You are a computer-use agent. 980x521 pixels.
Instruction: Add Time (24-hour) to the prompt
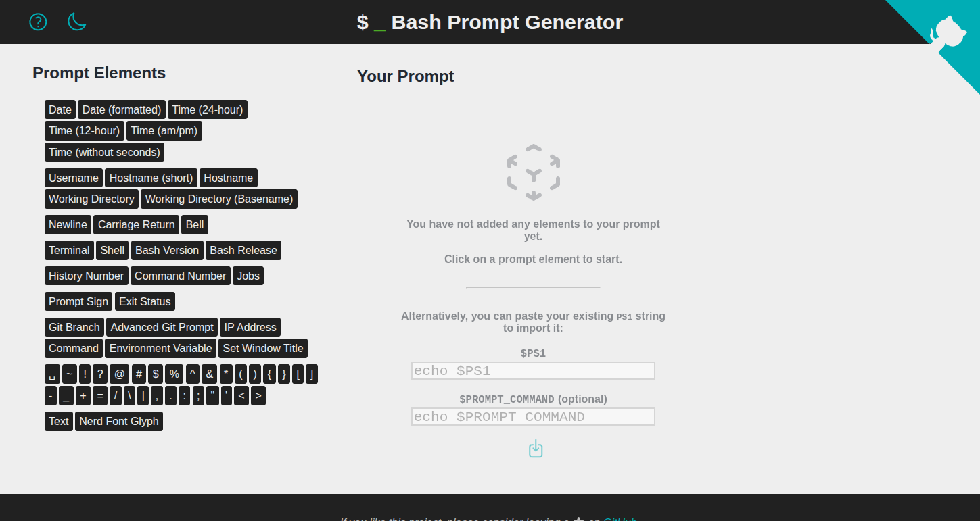(208, 110)
